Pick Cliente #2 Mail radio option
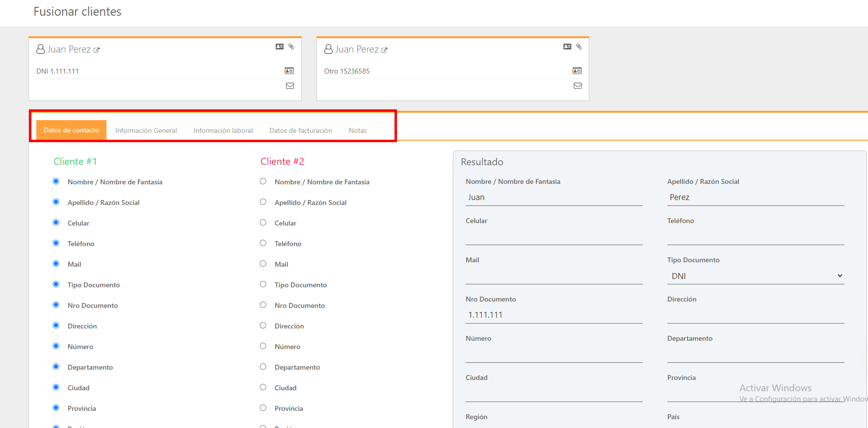Image resolution: width=868 pixels, height=428 pixels. tap(263, 264)
